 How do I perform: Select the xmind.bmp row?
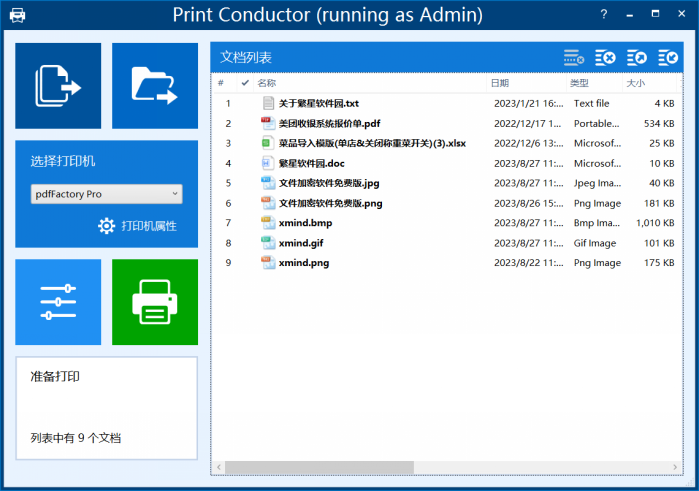click(x=447, y=223)
